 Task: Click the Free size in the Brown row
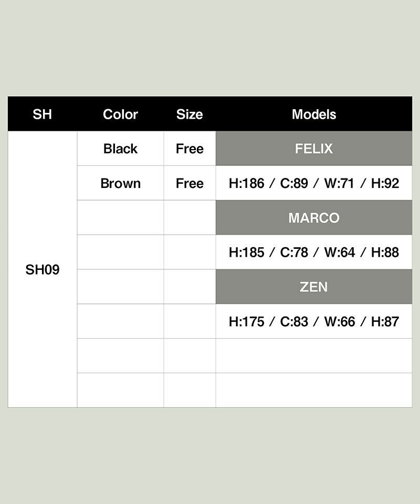[x=190, y=183]
